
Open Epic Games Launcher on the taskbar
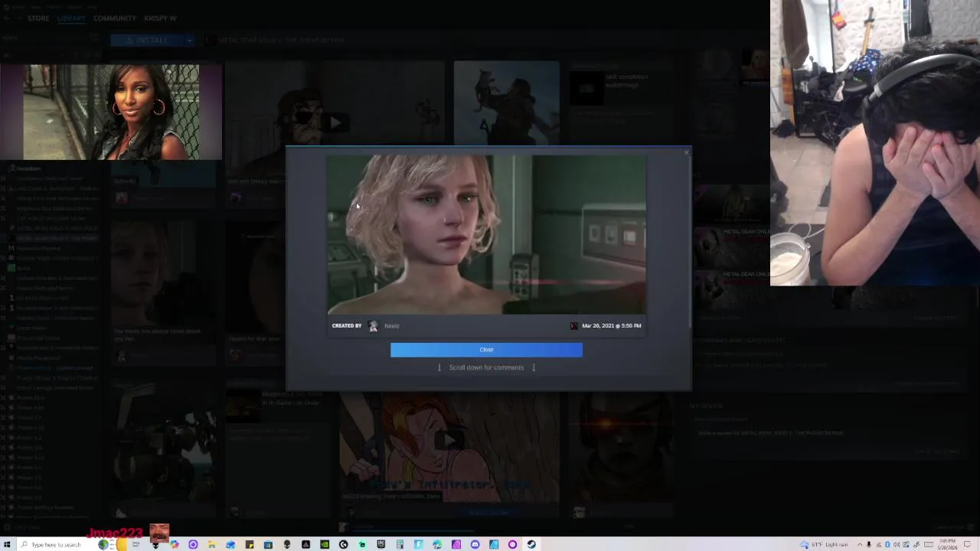[x=381, y=544]
